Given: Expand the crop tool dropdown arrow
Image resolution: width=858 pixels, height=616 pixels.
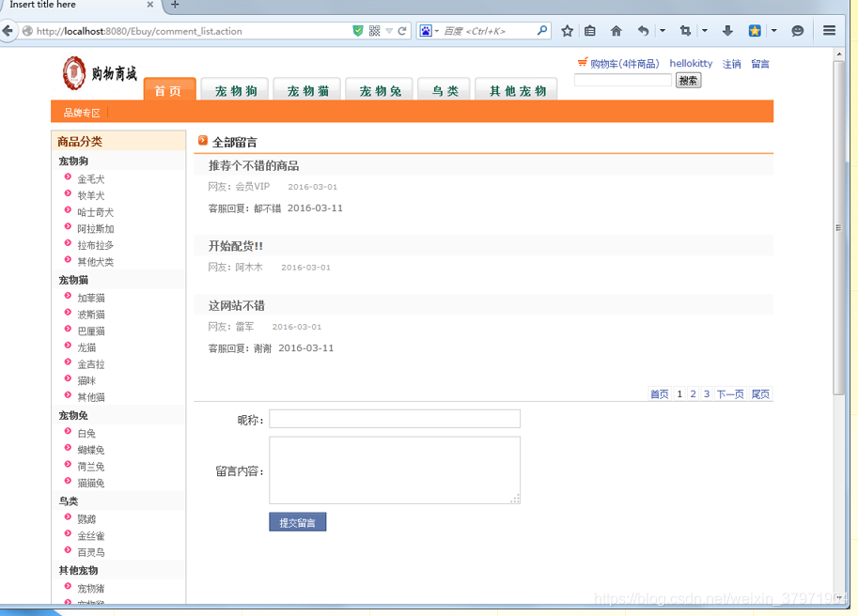Looking at the screenshot, I should [705, 31].
